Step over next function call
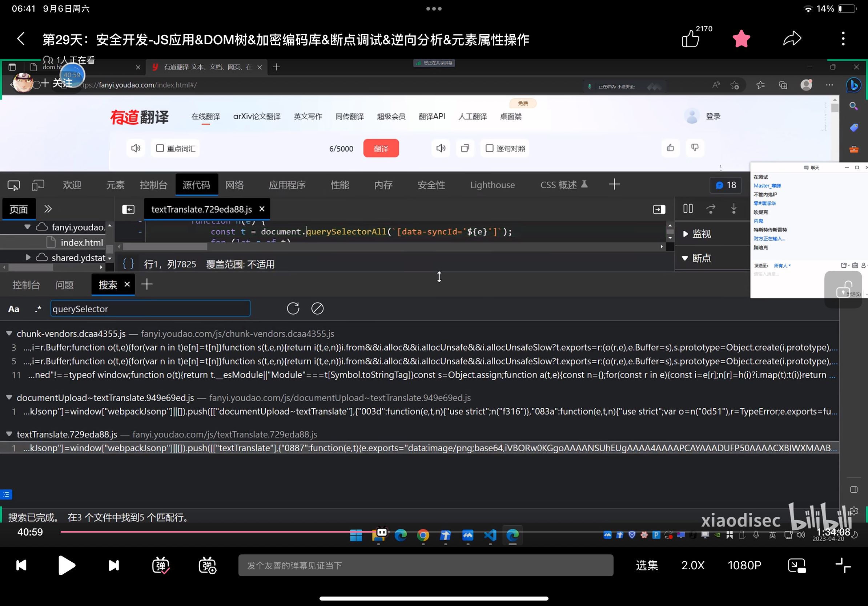This screenshot has height=606, width=868. pyautogui.click(x=711, y=209)
